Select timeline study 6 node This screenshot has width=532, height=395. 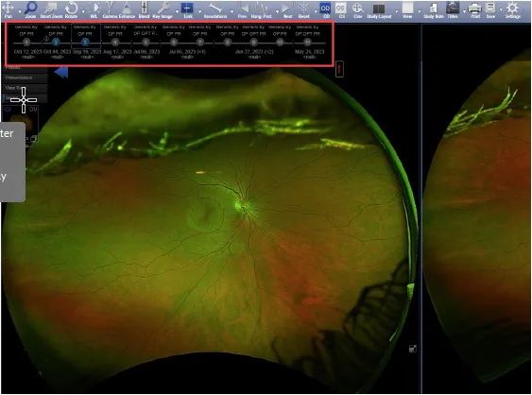pyautogui.click(x=174, y=43)
